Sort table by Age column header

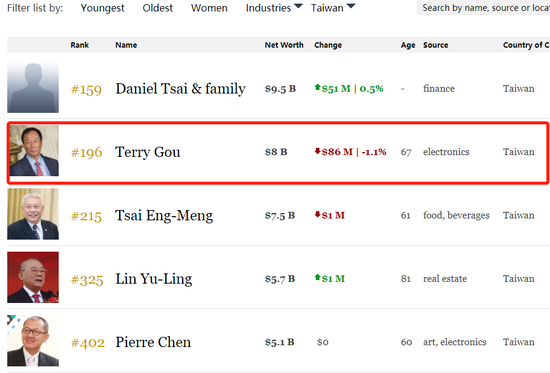(x=408, y=45)
